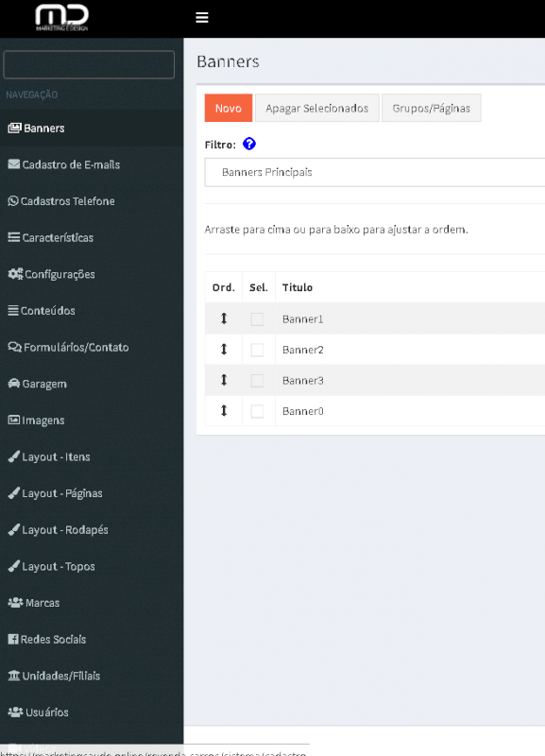
Task: Click the orange Novo button
Action: click(x=229, y=108)
